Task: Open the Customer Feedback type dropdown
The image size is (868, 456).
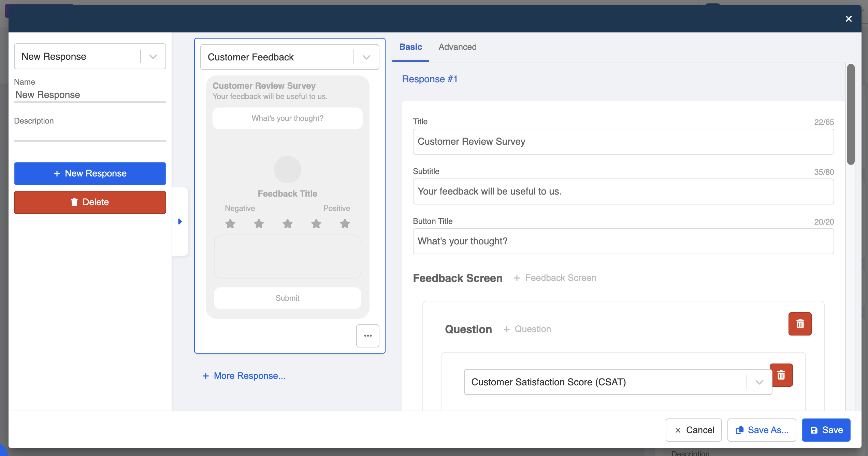Action: [366, 57]
